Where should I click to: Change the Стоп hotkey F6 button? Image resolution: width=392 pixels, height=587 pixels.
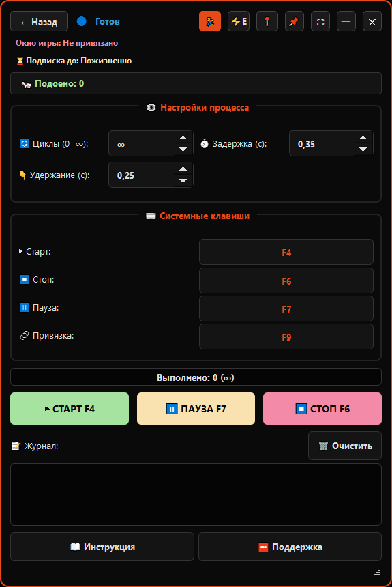pyautogui.click(x=286, y=281)
